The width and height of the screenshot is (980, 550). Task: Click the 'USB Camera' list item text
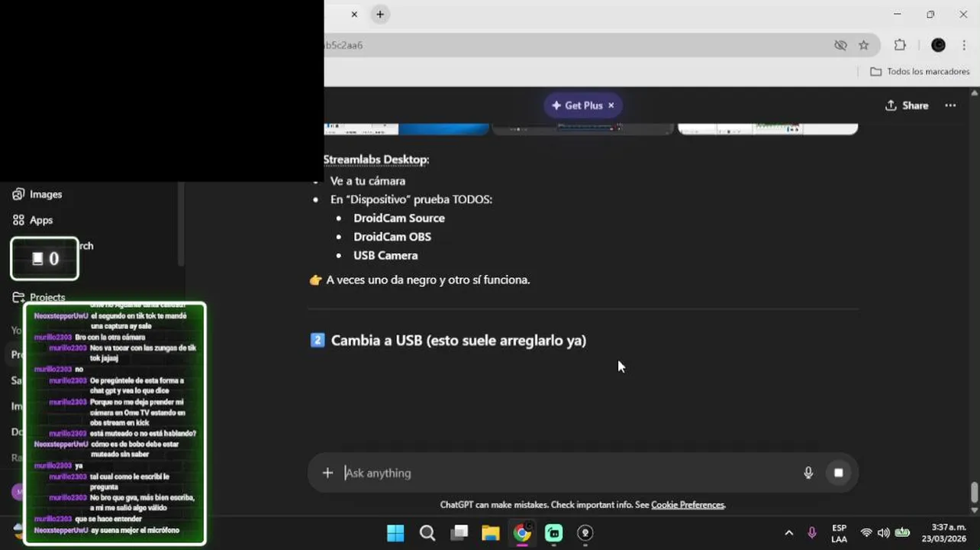385,256
